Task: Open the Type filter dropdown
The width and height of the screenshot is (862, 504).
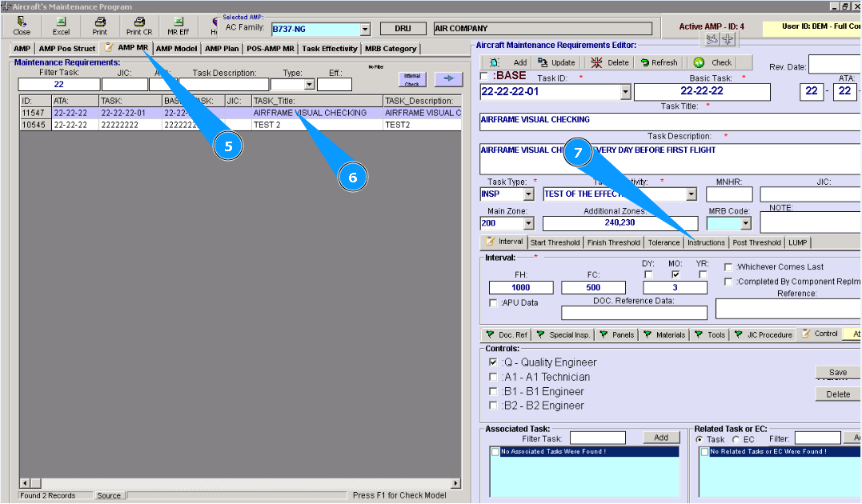Action: (310, 85)
